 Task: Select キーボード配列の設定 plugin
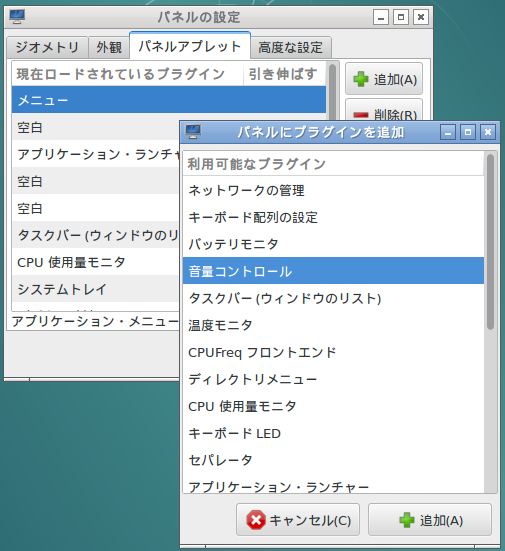click(x=333, y=217)
